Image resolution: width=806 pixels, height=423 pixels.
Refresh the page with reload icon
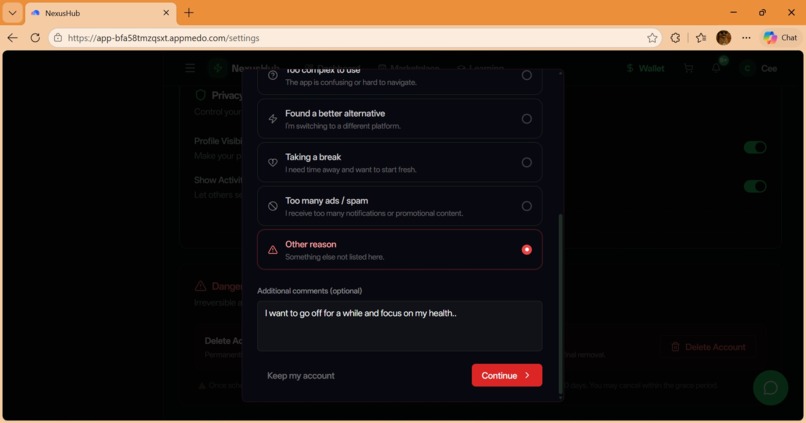pos(35,38)
